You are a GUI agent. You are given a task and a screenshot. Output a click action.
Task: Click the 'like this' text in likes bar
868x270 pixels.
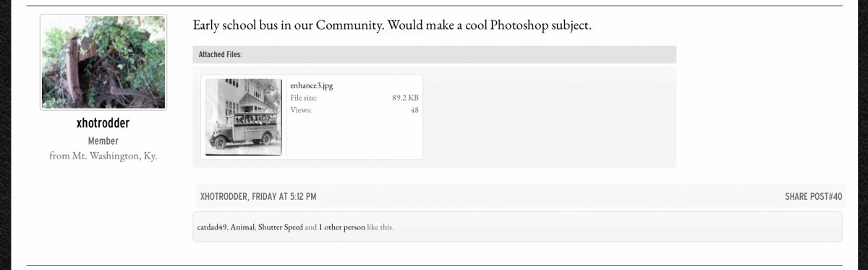[380, 227]
